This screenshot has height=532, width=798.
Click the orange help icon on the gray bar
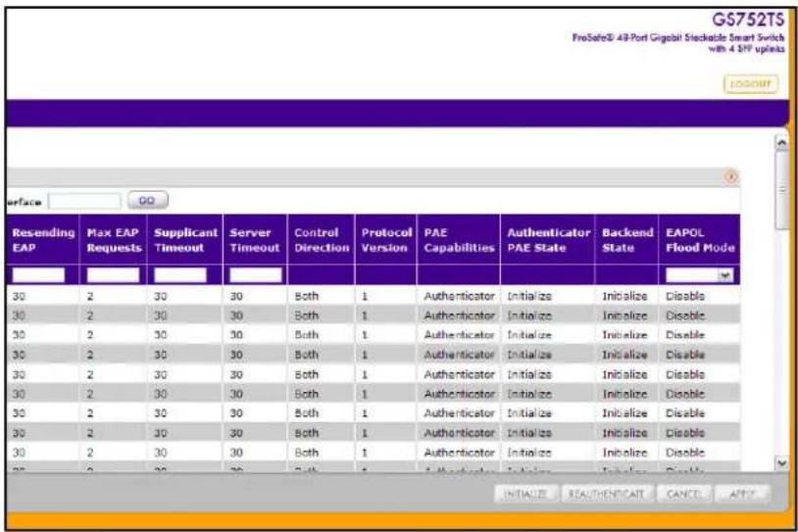(x=730, y=177)
